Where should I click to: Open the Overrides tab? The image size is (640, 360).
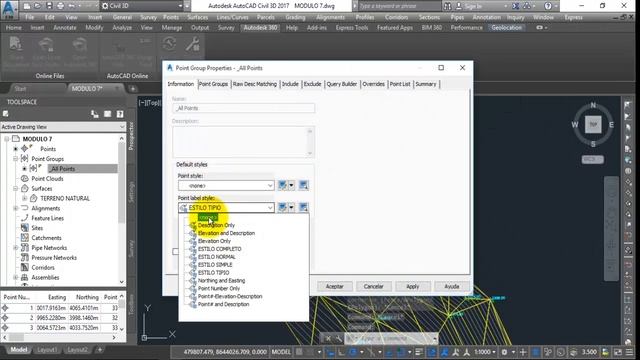click(373, 84)
